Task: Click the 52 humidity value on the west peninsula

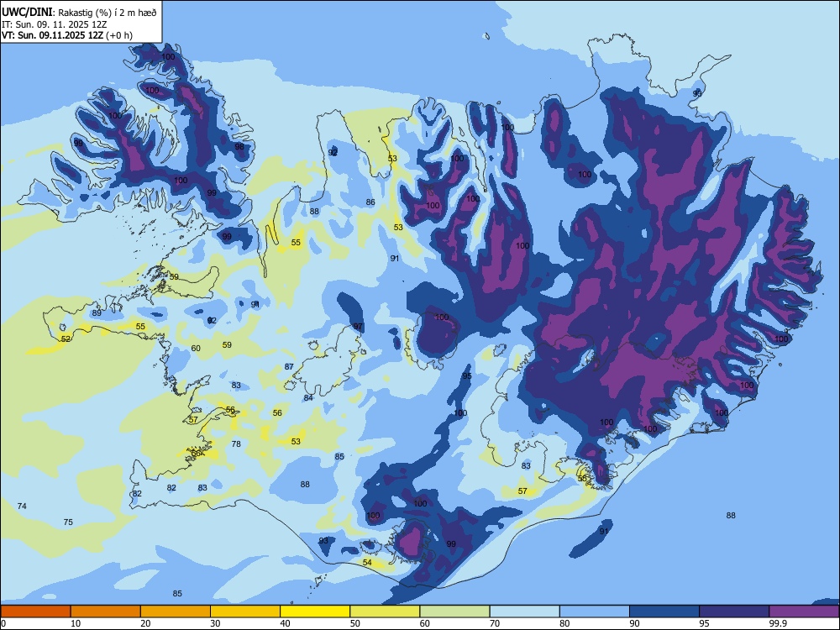Action: point(66,339)
